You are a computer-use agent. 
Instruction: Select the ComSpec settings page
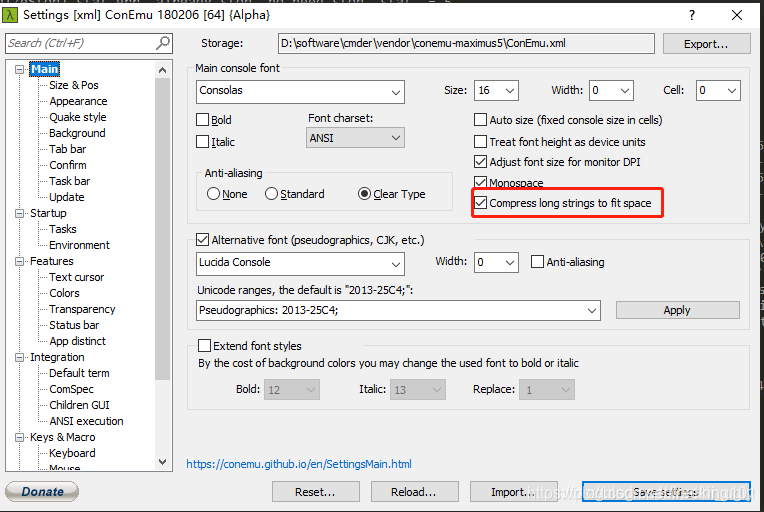click(x=71, y=389)
